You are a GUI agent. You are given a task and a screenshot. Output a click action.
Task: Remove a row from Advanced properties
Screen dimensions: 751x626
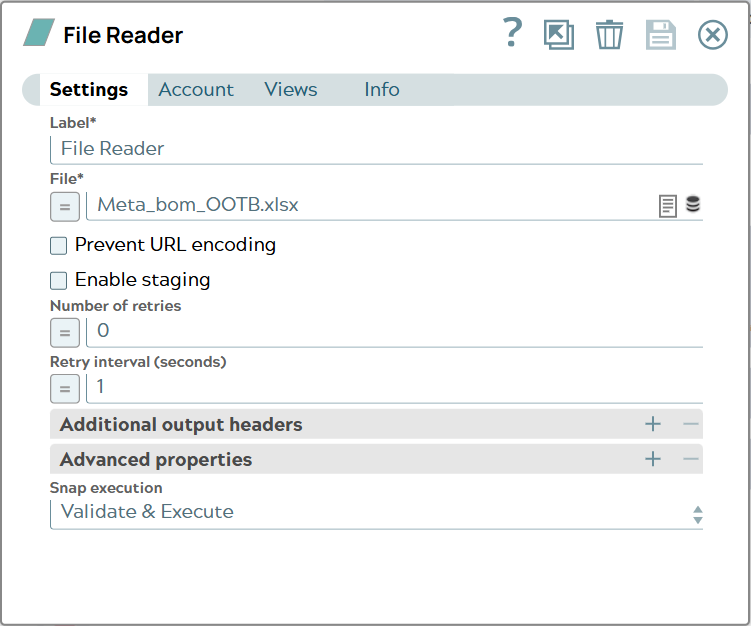point(691,459)
